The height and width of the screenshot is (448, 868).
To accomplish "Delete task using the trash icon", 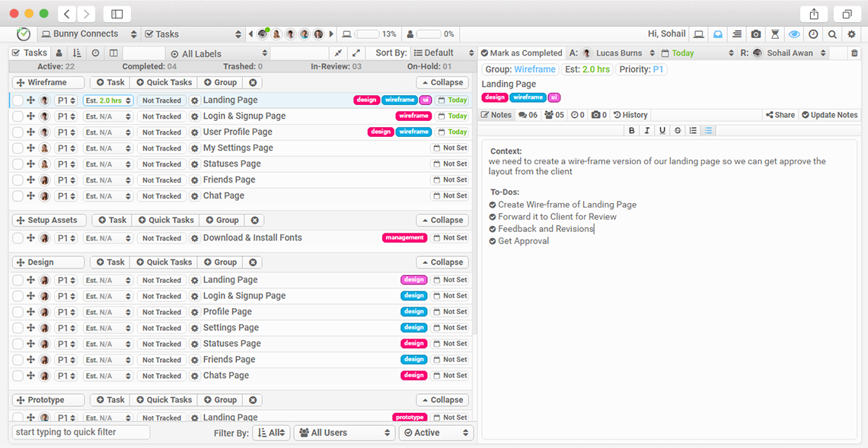I will (x=855, y=53).
